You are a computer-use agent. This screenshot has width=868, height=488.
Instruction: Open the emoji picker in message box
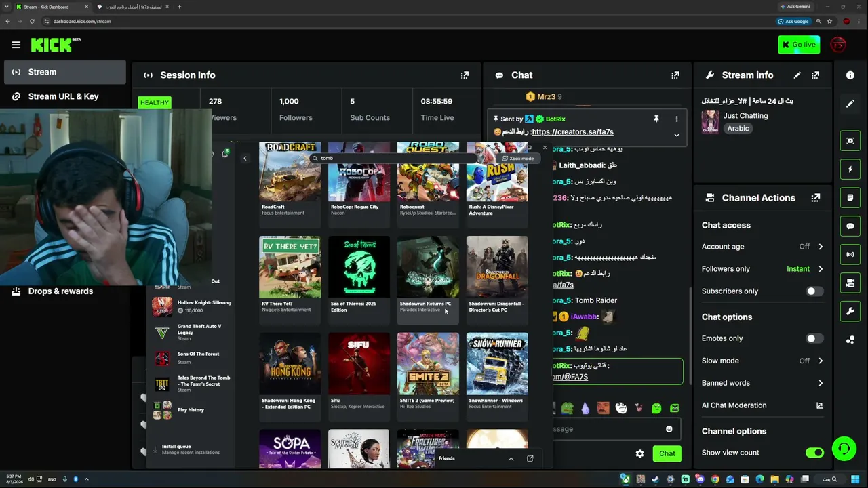point(669,429)
